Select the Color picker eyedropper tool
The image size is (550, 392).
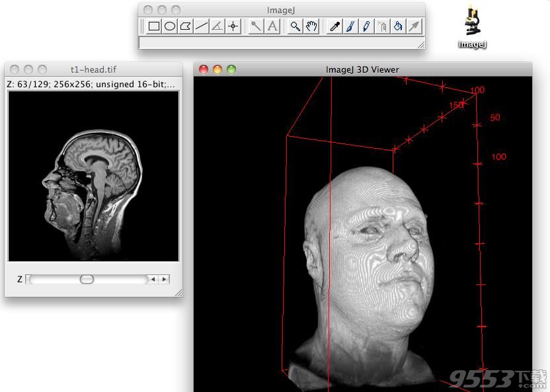click(334, 26)
